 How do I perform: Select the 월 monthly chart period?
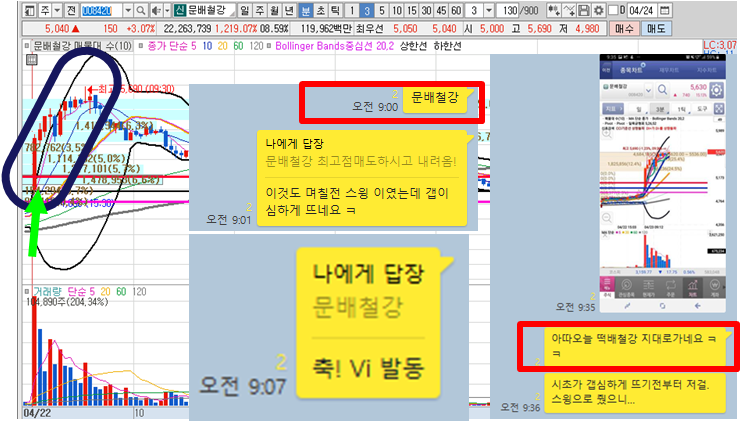point(275,10)
